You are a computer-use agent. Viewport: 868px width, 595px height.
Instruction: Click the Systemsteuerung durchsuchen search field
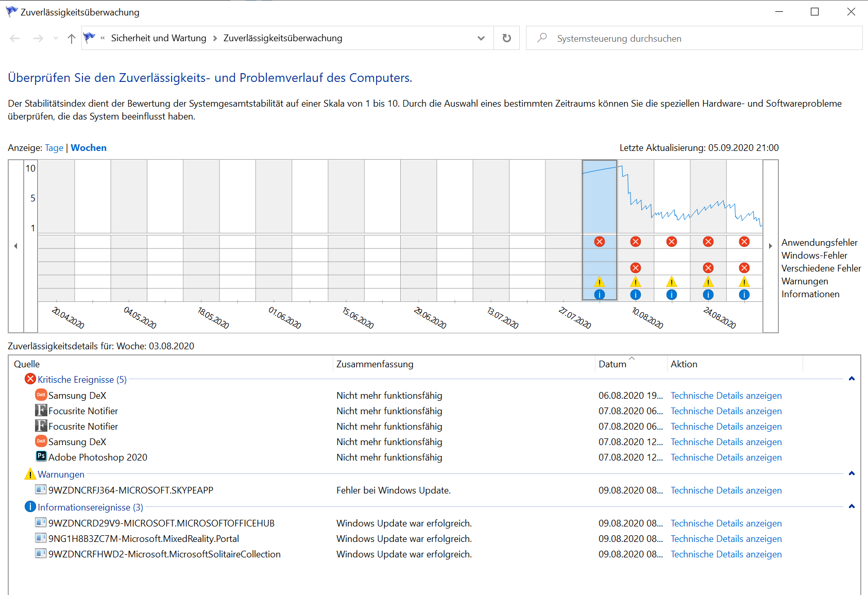pyautogui.click(x=694, y=38)
